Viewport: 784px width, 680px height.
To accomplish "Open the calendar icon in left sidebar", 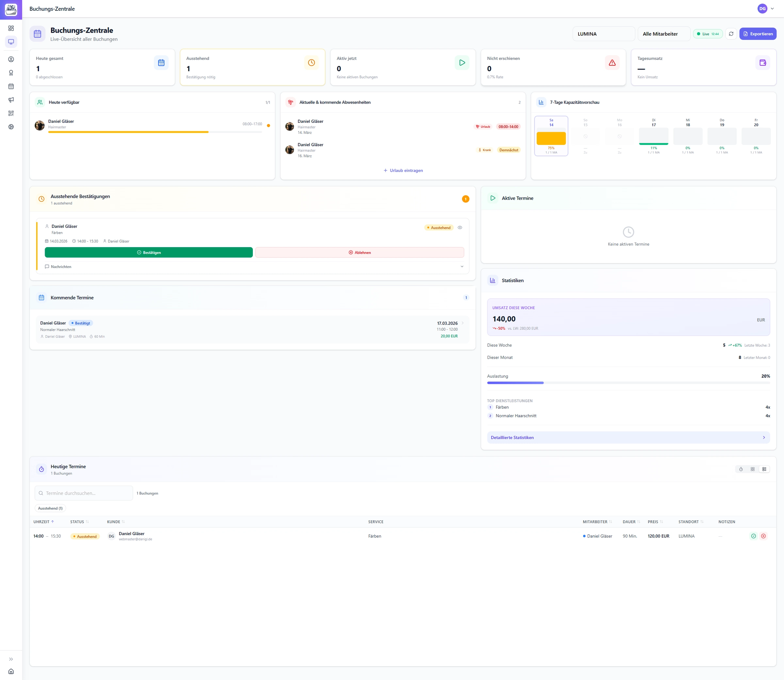I will click(11, 87).
